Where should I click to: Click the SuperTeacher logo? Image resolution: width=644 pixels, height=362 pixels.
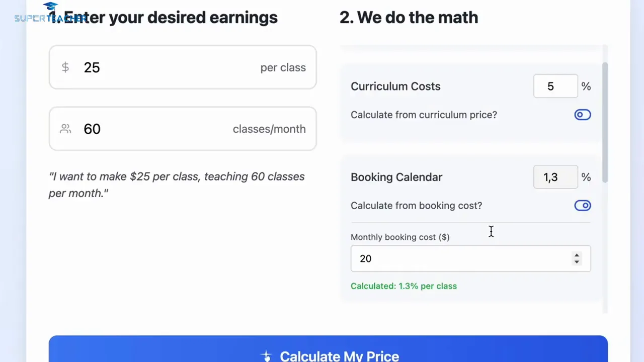tap(49, 14)
